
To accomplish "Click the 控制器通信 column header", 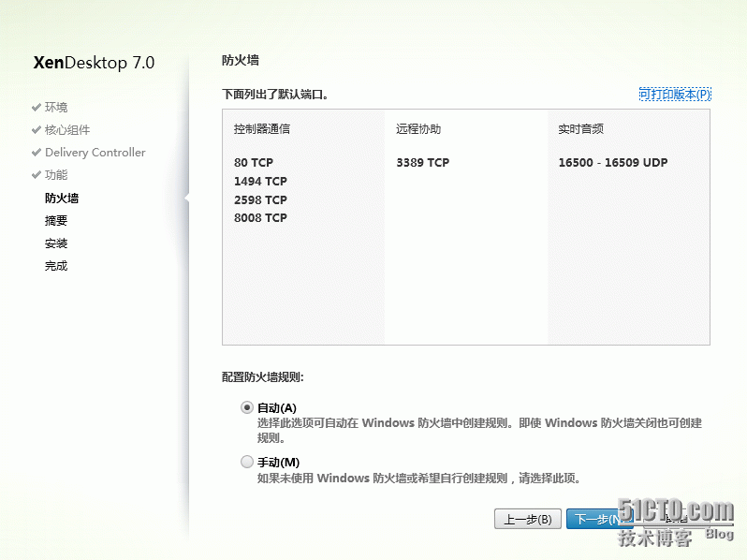I will click(261, 128).
